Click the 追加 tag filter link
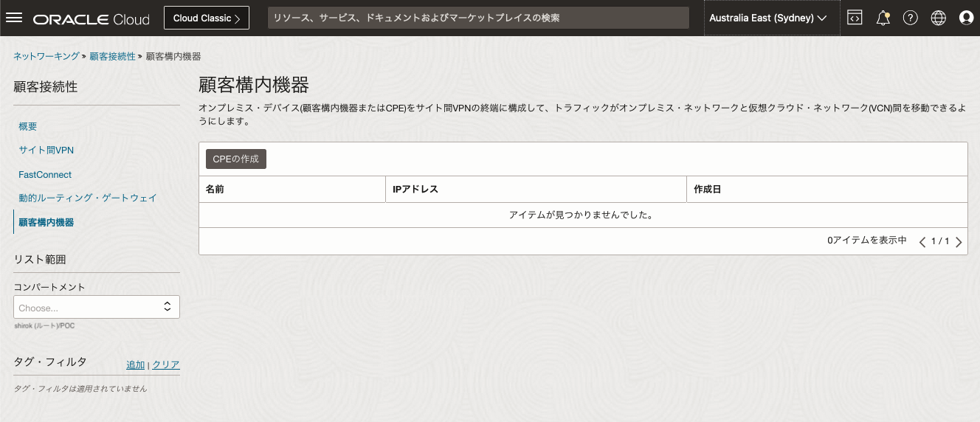The width and height of the screenshot is (980, 422). pyautogui.click(x=136, y=364)
